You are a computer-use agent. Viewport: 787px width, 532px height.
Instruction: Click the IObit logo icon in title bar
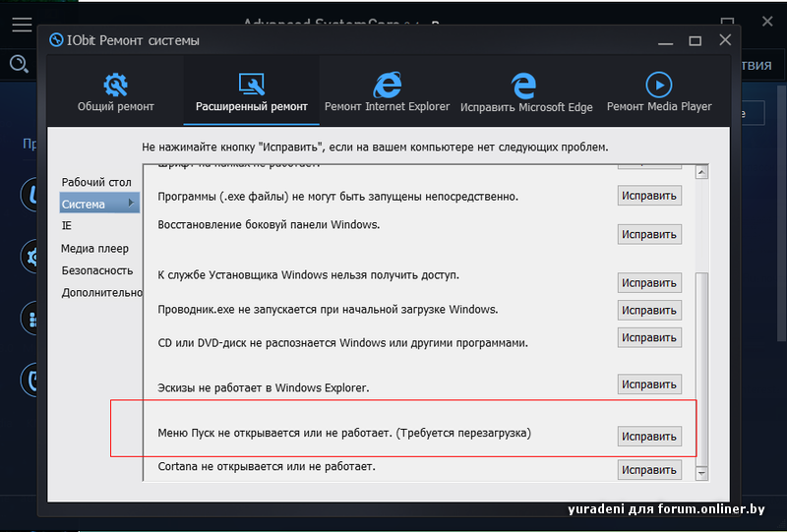(x=56, y=39)
